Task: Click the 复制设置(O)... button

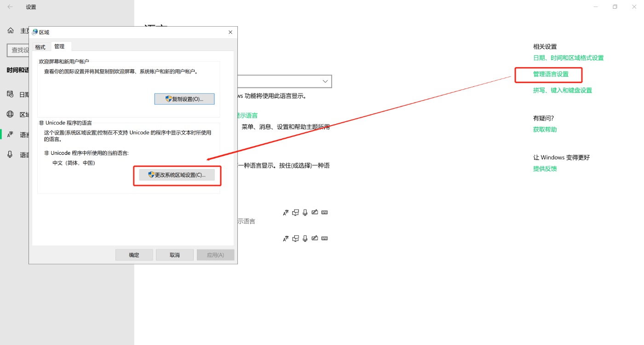Action: click(x=184, y=99)
